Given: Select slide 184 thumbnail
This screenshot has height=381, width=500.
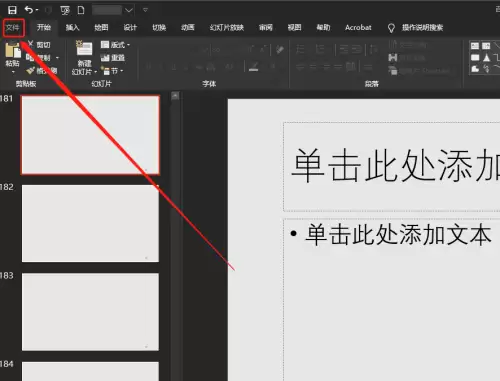Looking at the screenshot, I should point(90,371).
